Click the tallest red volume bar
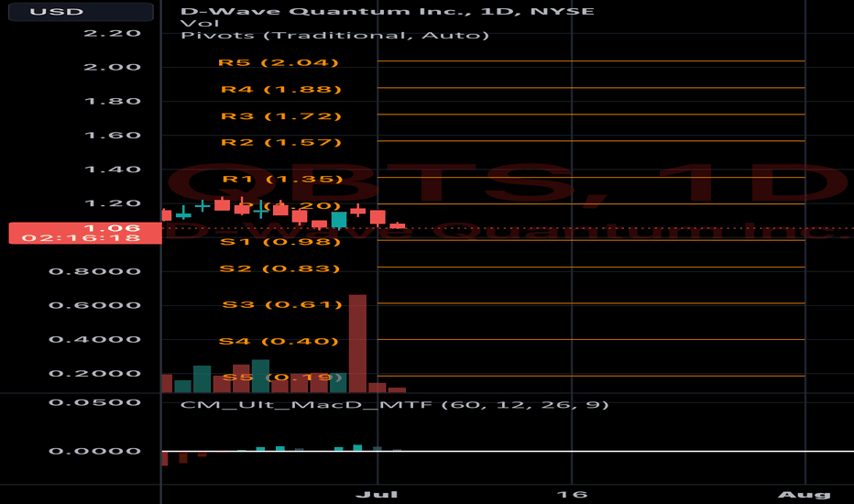 pyautogui.click(x=357, y=344)
